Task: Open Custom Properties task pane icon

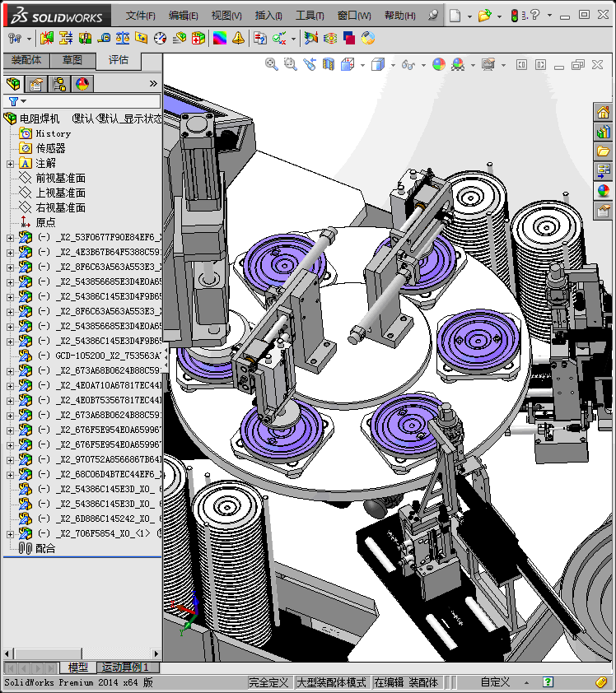Action: click(x=603, y=211)
